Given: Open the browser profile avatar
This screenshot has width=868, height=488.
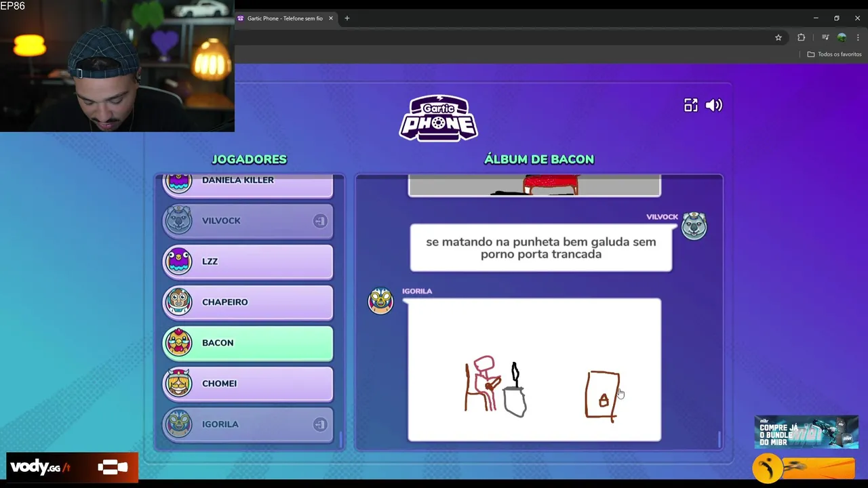Looking at the screenshot, I should (842, 37).
